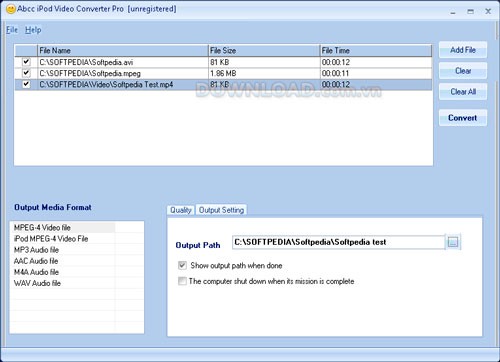Screen dimensions: 500x362
Task: Toggle Show output path when done
Action: [x=182, y=265]
